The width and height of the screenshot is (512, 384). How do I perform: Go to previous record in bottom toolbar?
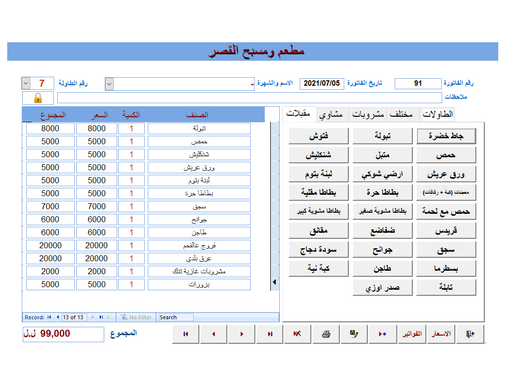coord(214,334)
